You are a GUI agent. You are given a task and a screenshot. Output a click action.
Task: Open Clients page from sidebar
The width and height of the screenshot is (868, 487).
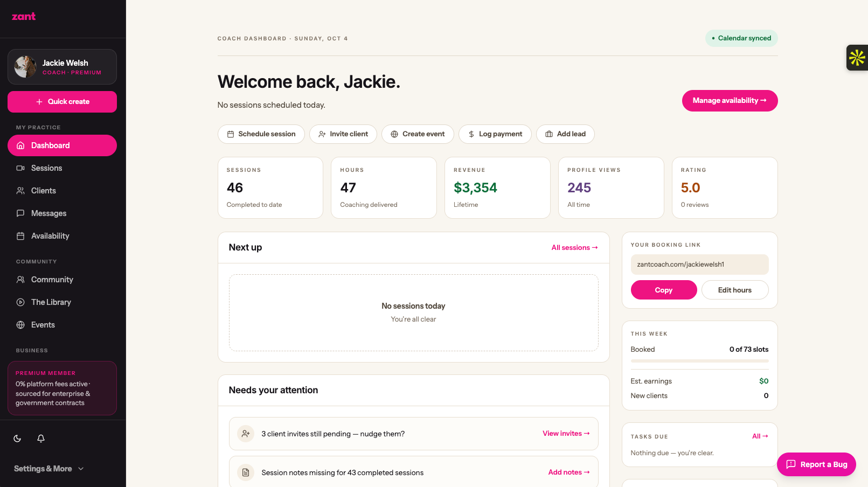(x=62, y=191)
